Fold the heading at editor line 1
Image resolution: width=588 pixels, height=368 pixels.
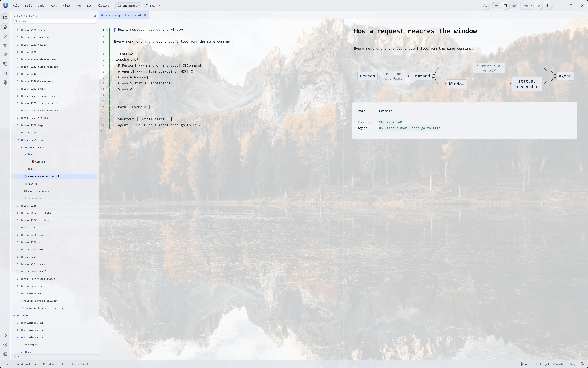tap(107, 30)
